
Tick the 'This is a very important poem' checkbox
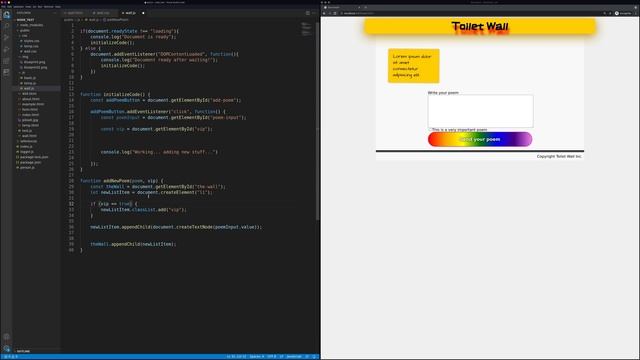point(430,129)
